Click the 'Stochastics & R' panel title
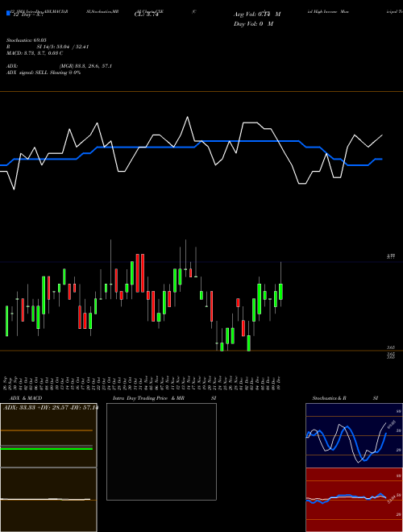This screenshot has width=403, height=532. (330, 398)
